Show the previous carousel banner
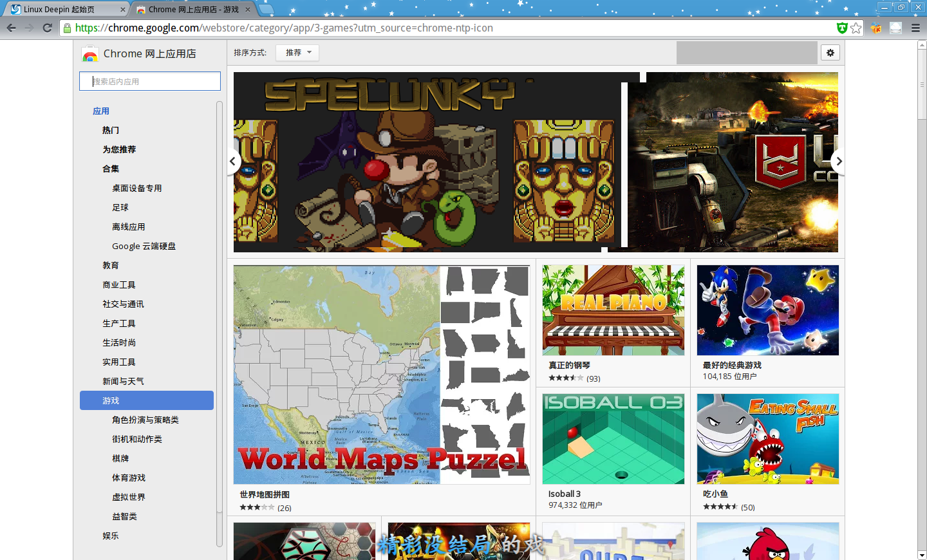Screen dimensions: 927x560 click(x=232, y=162)
